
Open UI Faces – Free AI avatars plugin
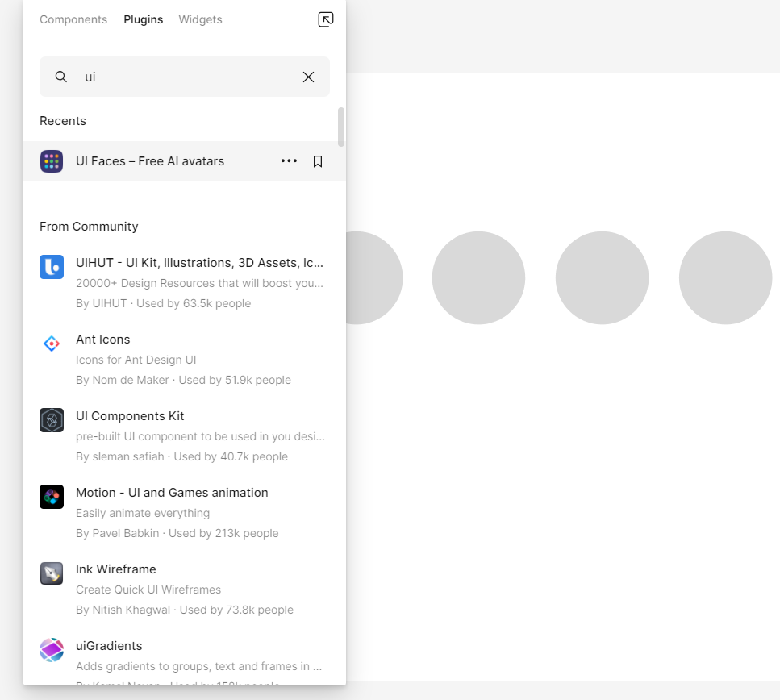pos(185,161)
